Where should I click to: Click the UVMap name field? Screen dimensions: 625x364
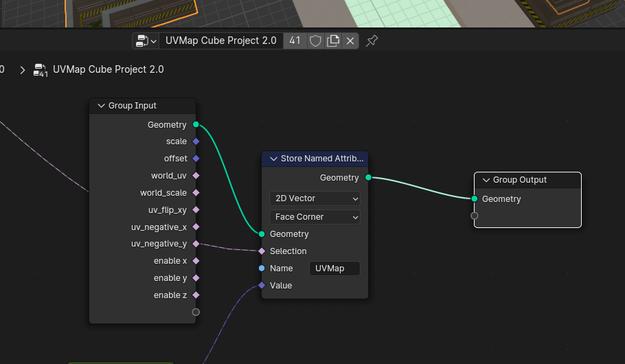pyautogui.click(x=334, y=269)
